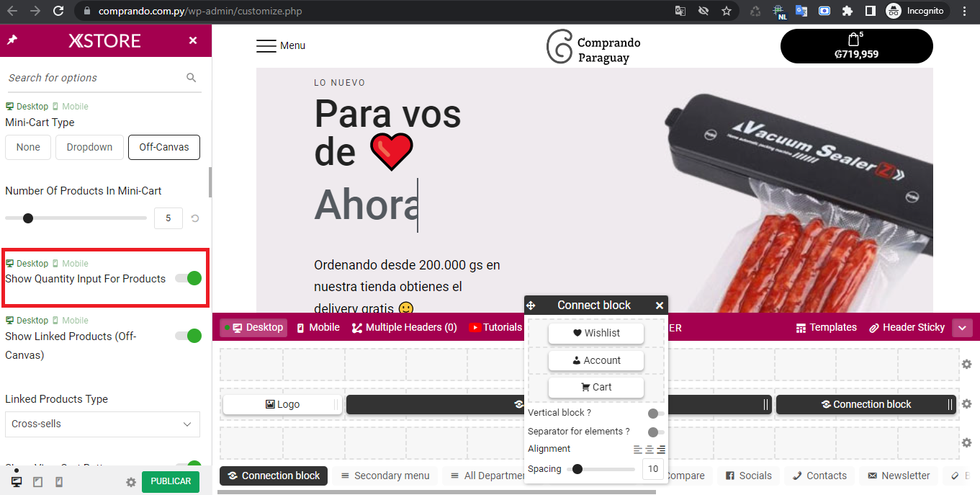Switch header builder to Desktop tab
The image size is (980, 495).
(253, 327)
